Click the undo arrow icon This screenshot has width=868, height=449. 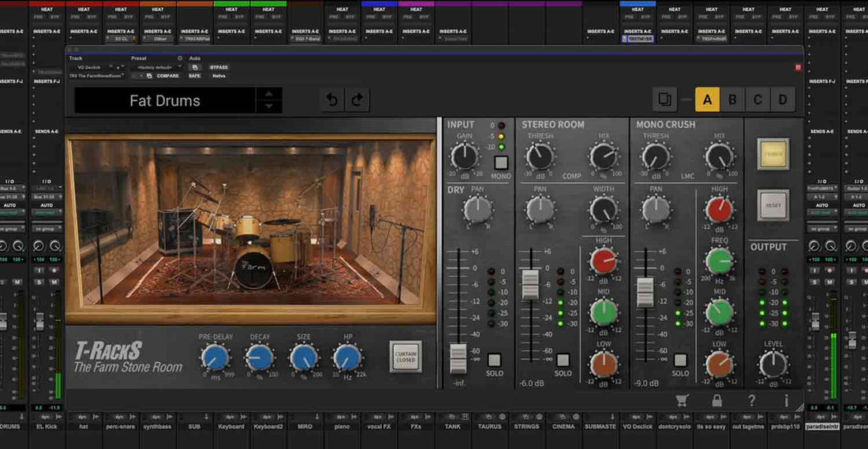coord(332,100)
